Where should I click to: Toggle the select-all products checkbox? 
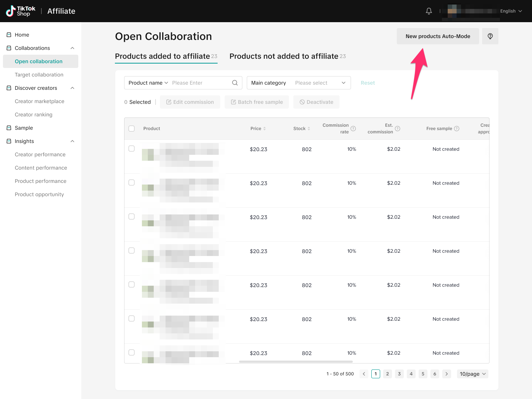coord(132,129)
